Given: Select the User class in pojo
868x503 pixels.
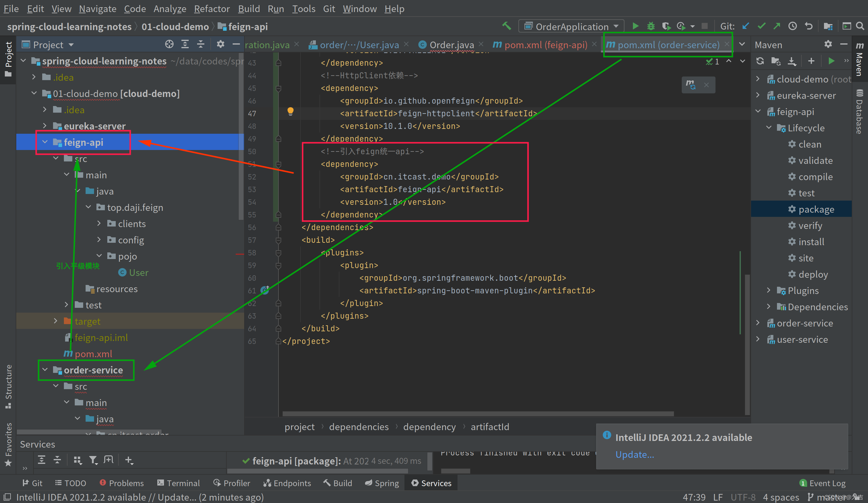Looking at the screenshot, I should tap(133, 272).
